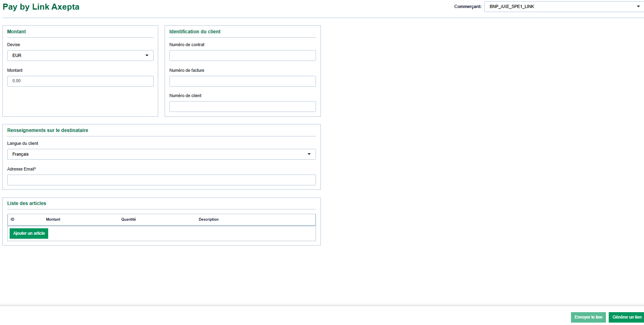This screenshot has width=644, height=325.
Task: Click the Montant amount input field
Action: [80, 81]
